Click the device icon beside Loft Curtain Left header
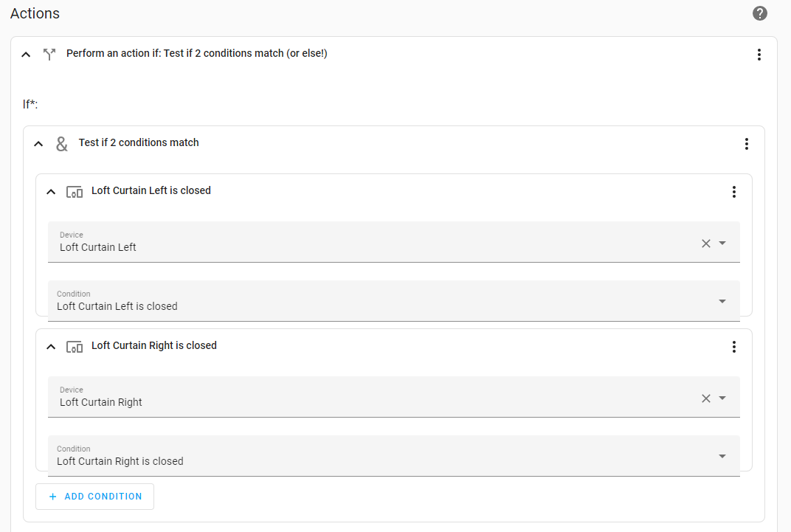The image size is (791, 532). (75, 192)
